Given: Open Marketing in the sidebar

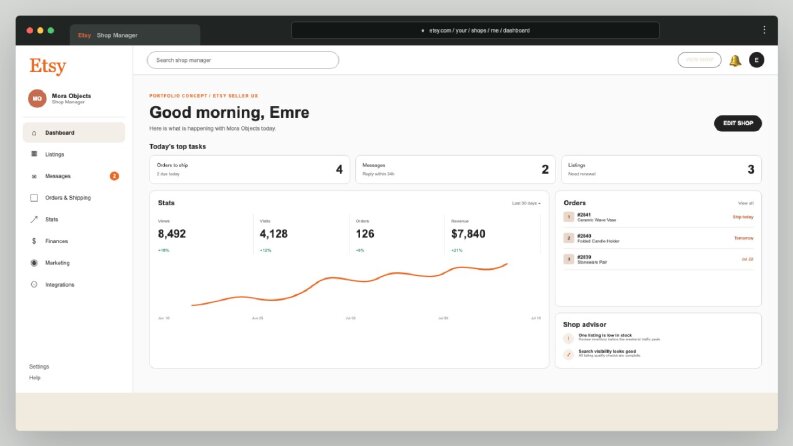Looking at the screenshot, I should click(x=74, y=263).
